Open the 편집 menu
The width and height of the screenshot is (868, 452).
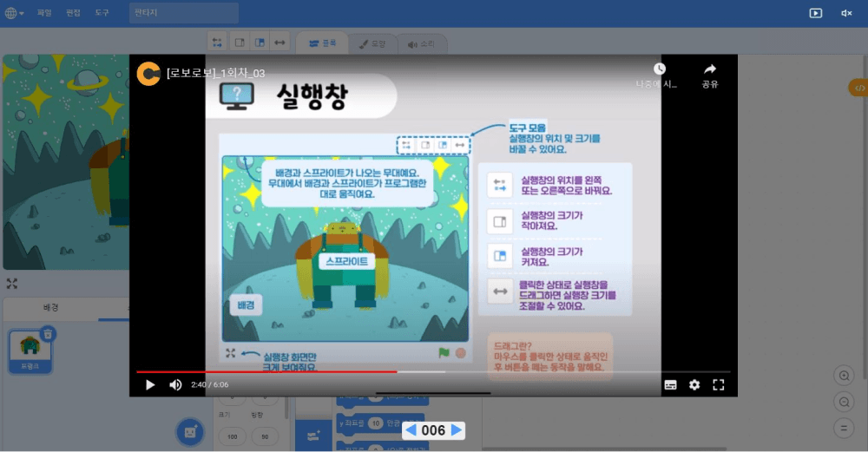click(73, 13)
